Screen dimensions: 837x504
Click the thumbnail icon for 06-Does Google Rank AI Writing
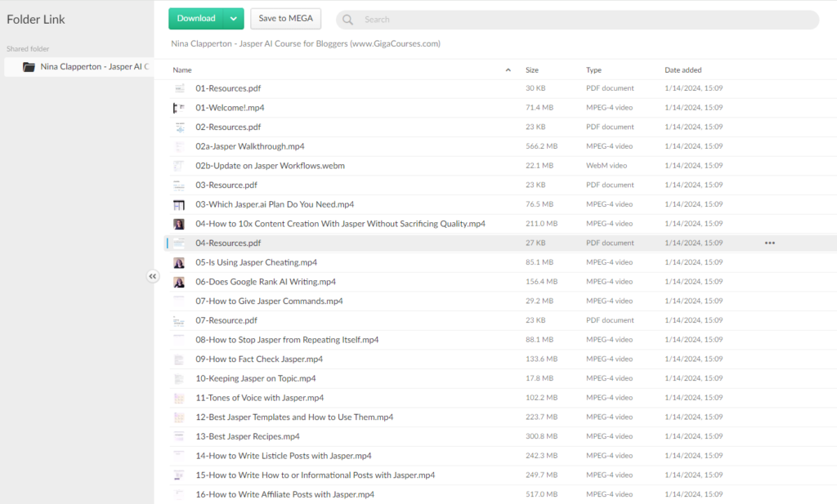pos(179,281)
